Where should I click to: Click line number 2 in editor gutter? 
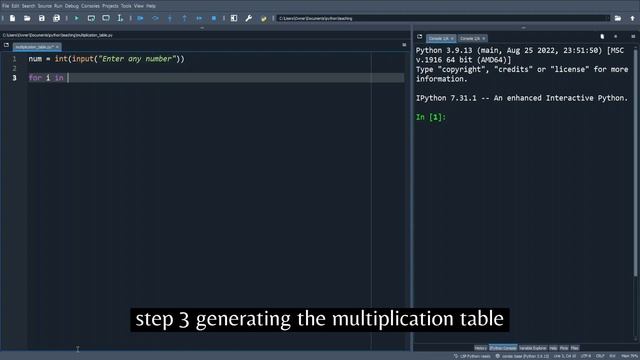point(14,68)
